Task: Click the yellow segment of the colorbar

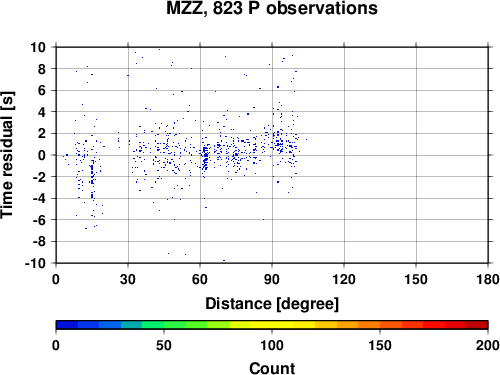Action: tap(272, 325)
